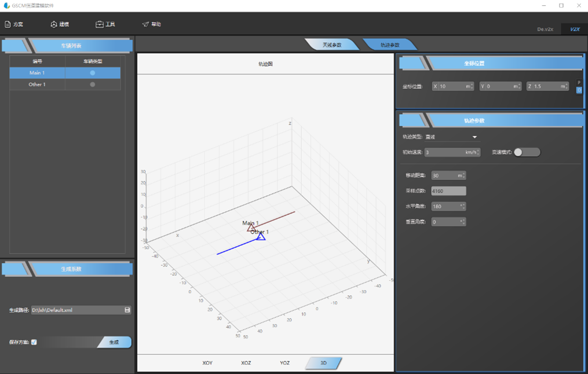
Task: Select the D mode button beside coordinates
Action: click(579, 90)
